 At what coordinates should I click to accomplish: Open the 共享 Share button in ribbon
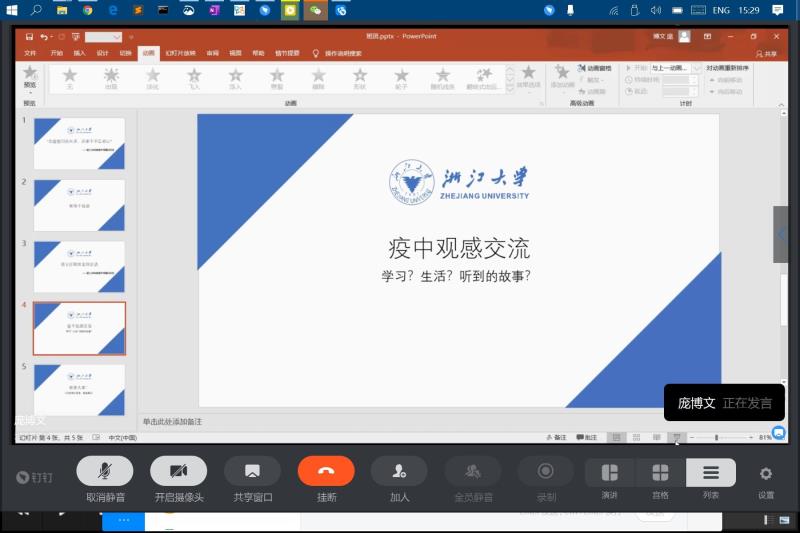(767, 54)
